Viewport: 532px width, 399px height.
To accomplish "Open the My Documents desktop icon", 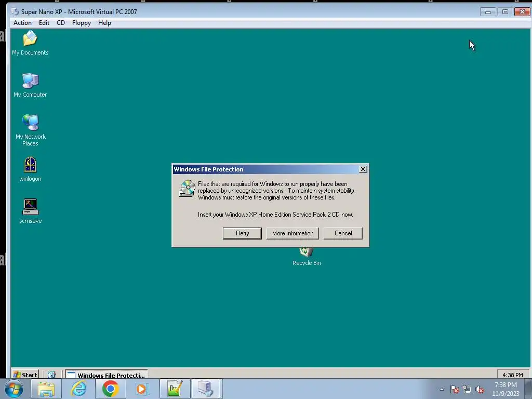I will tap(30, 43).
